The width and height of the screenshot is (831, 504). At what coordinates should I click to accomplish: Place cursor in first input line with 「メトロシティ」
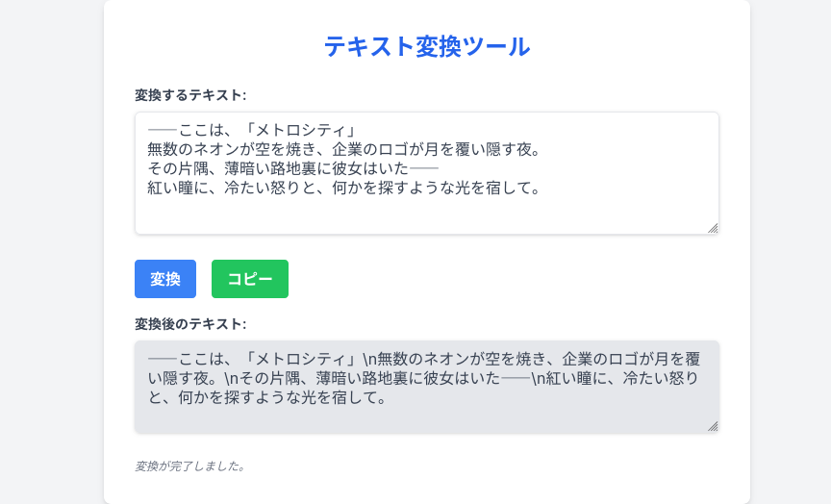point(256,131)
